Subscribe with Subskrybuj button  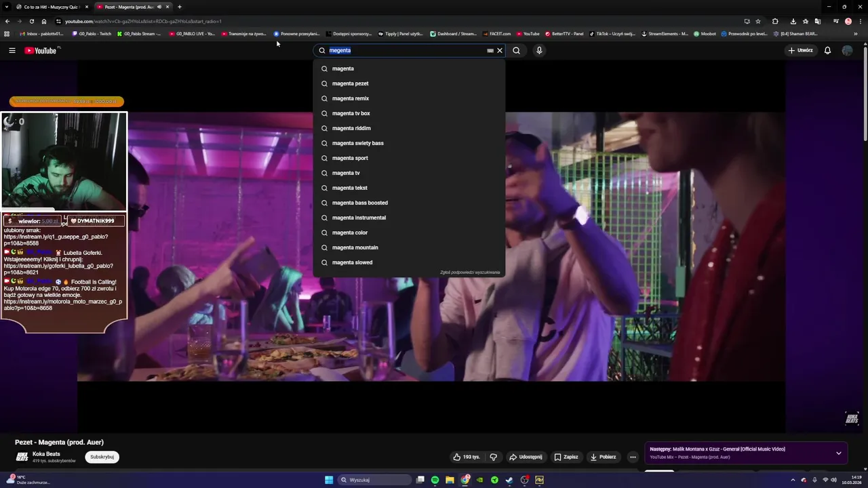coord(102,457)
